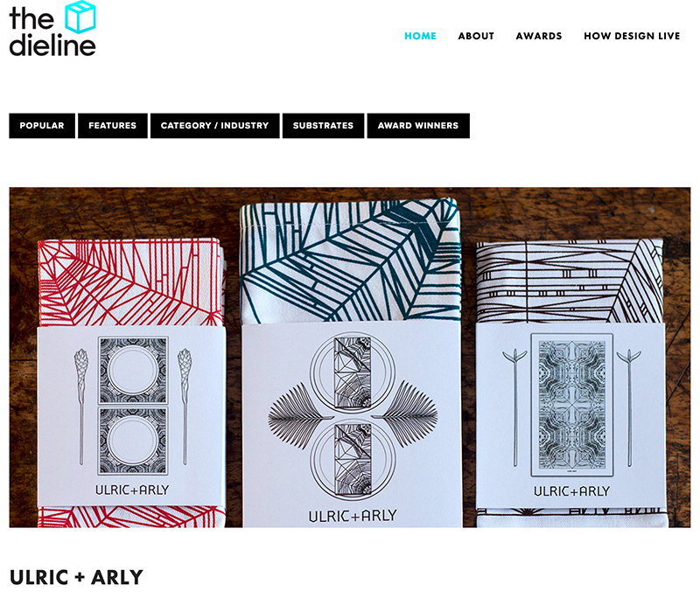This screenshot has width=700, height=598.
Task: Go to the About page
Action: [x=476, y=36]
